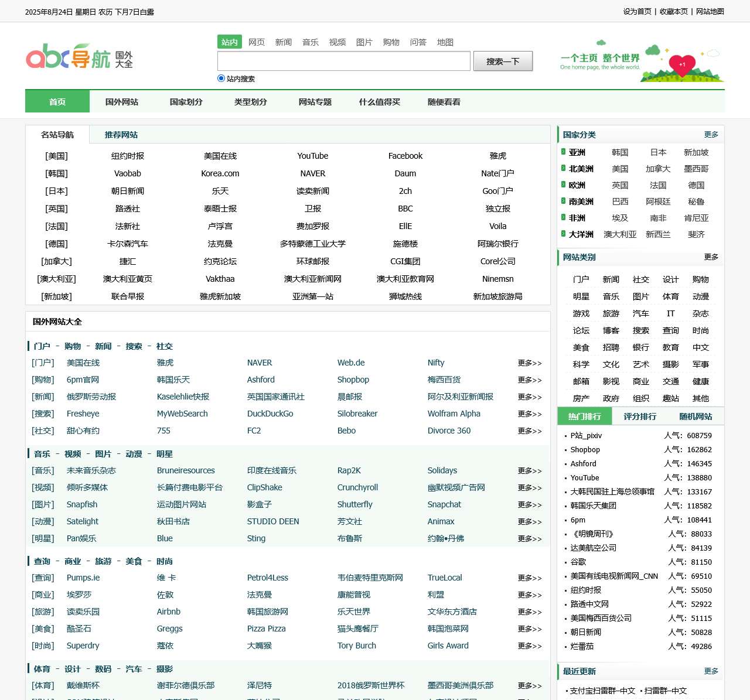
Task: Open Airbnb in the 旅游 row
Action: [x=169, y=612]
